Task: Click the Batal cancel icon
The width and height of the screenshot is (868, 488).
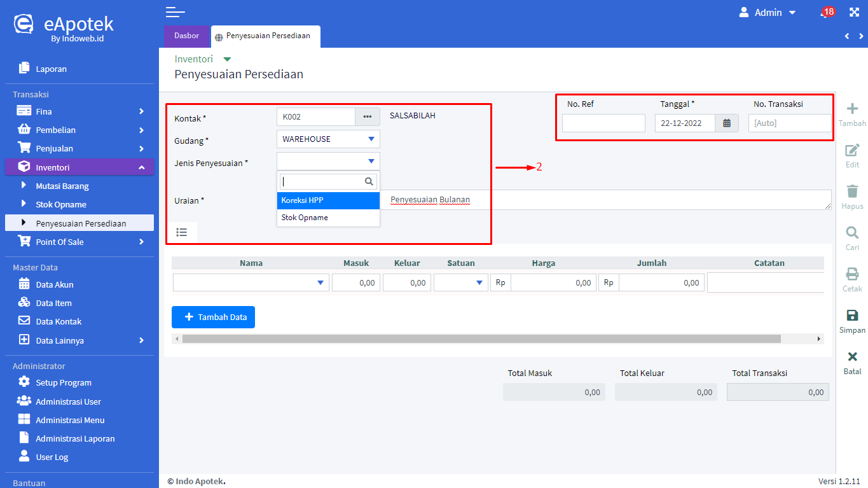Action: pyautogui.click(x=852, y=357)
